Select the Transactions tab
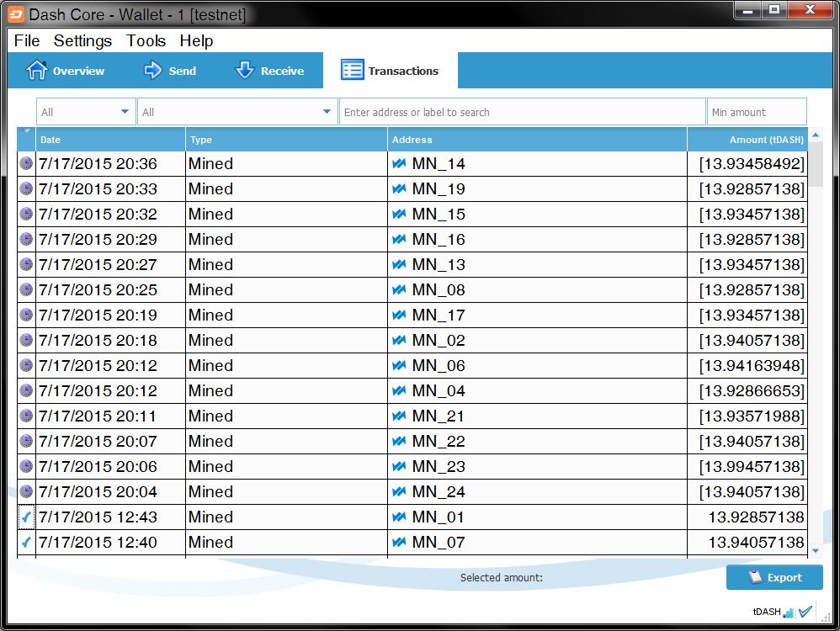This screenshot has height=631, width=840. [390, 70]
